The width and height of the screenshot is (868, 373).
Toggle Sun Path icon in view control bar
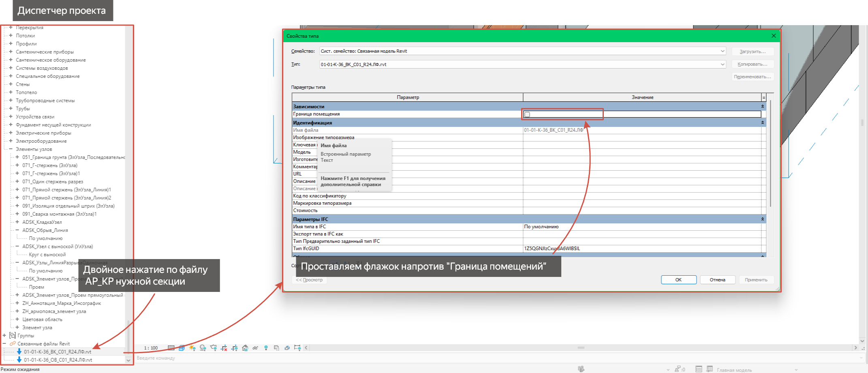pyautogui.click(x=192, y=348)
